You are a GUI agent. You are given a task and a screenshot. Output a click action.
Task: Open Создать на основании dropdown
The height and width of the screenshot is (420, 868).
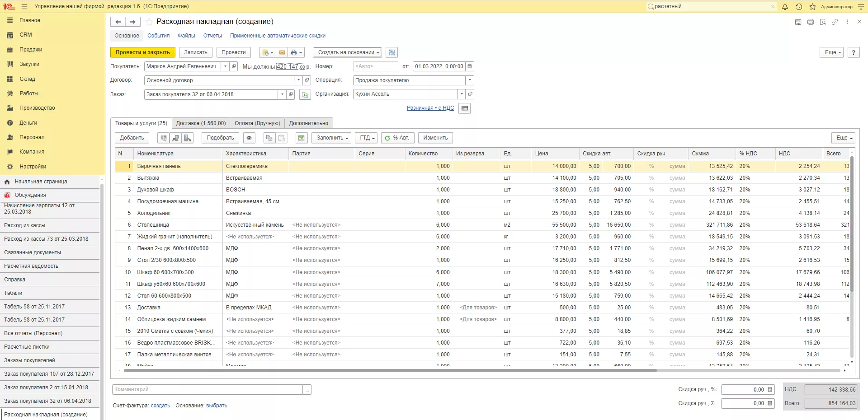point(348,52)
